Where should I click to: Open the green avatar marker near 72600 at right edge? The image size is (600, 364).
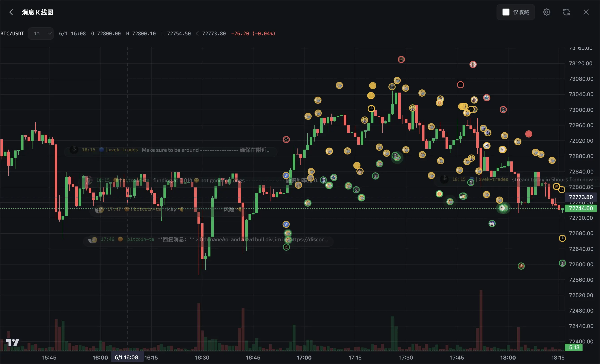click(x=562, y=263)
